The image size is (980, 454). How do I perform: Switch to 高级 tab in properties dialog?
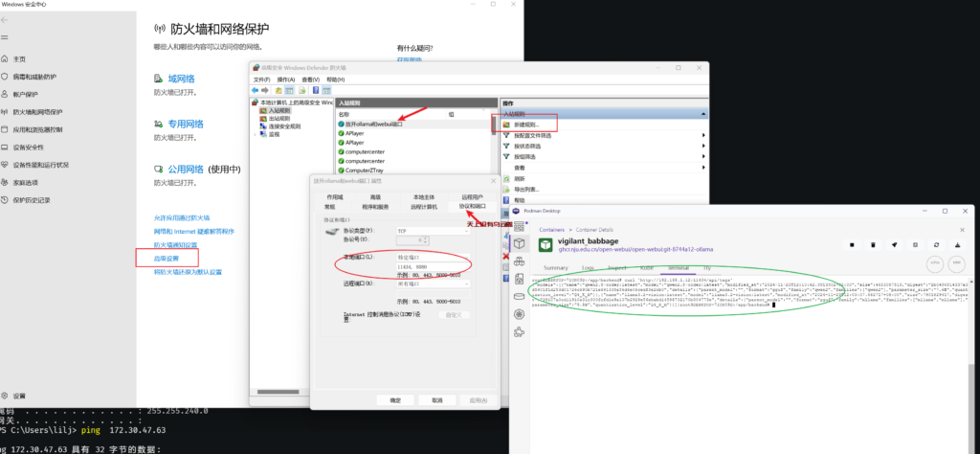point(375,197)
